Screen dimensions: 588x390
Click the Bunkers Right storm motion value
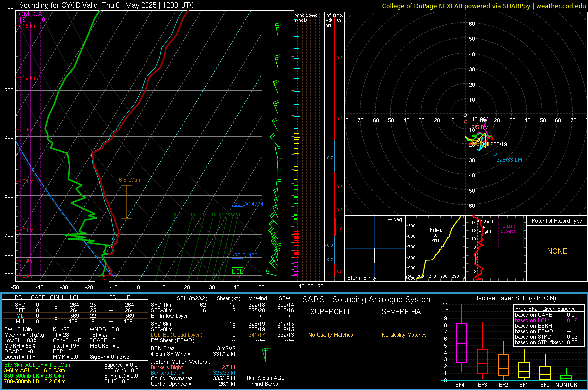pos(228,367)
